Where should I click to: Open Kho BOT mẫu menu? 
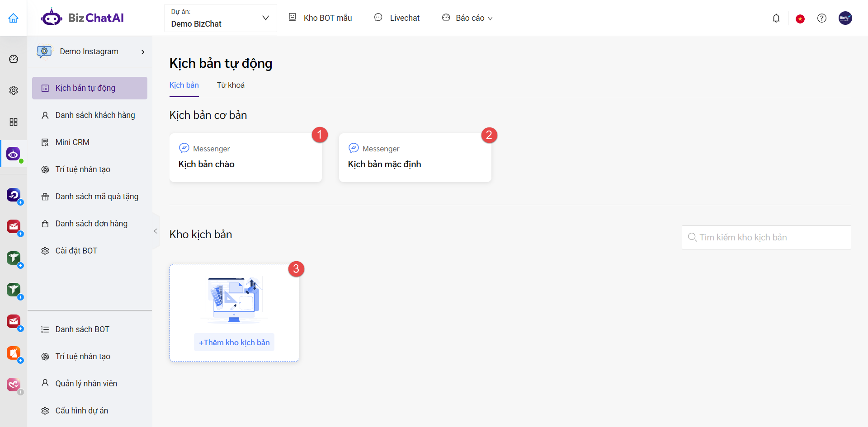(320, 18)
